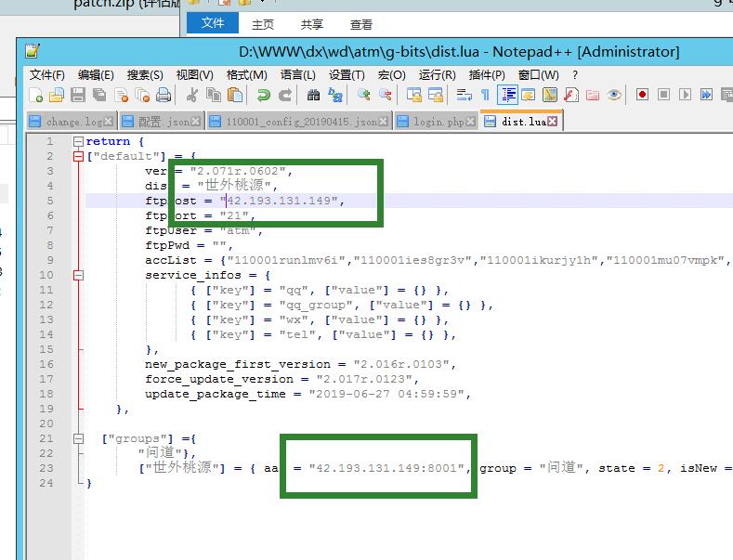Toggle Show All Characters pilcrow icon
This screenshot has height=560, width=733.
pyautogui.click(x=484, y=95)
